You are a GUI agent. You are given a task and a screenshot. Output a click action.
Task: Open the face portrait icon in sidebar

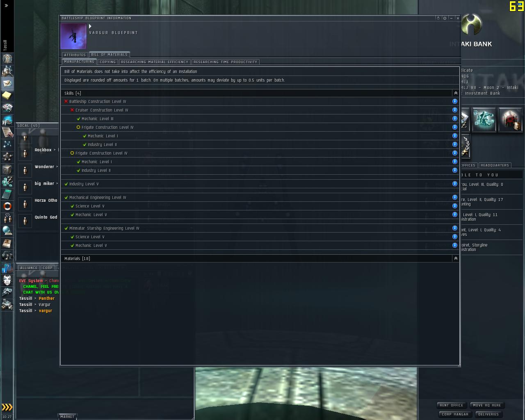7,280
